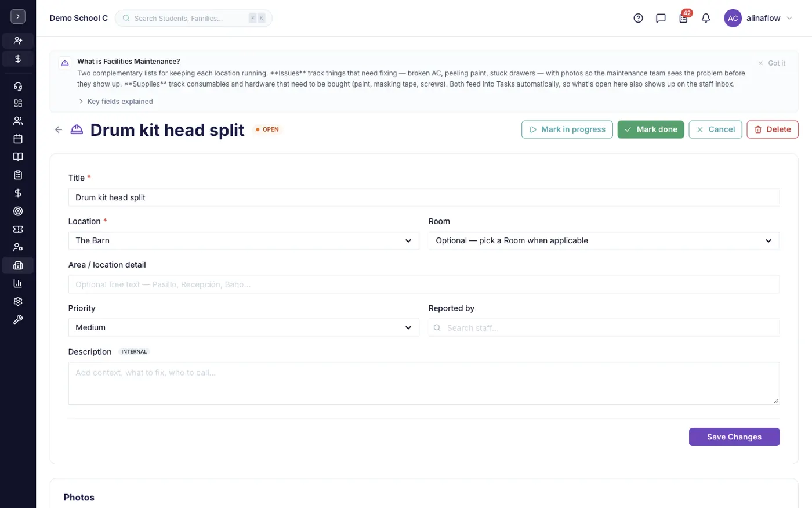Viewport: 812px width, 508px height.
Task: Click the red Delete button
Action: click(773, 129)
